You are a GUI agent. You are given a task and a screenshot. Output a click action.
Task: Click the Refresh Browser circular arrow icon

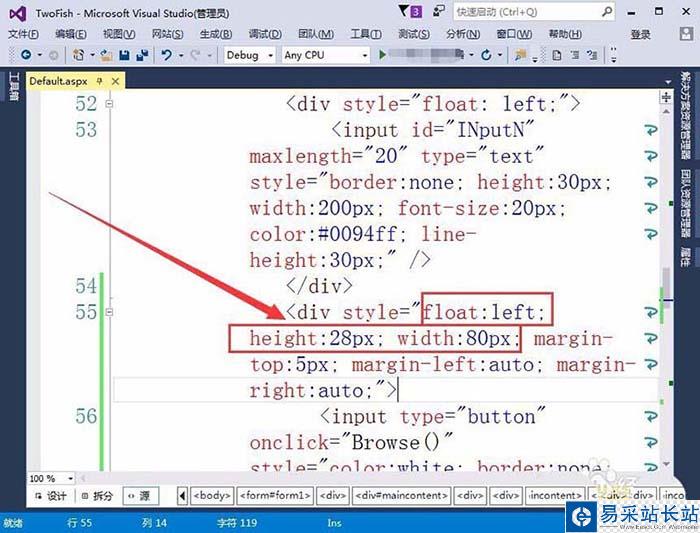click(x=486, y=55)
